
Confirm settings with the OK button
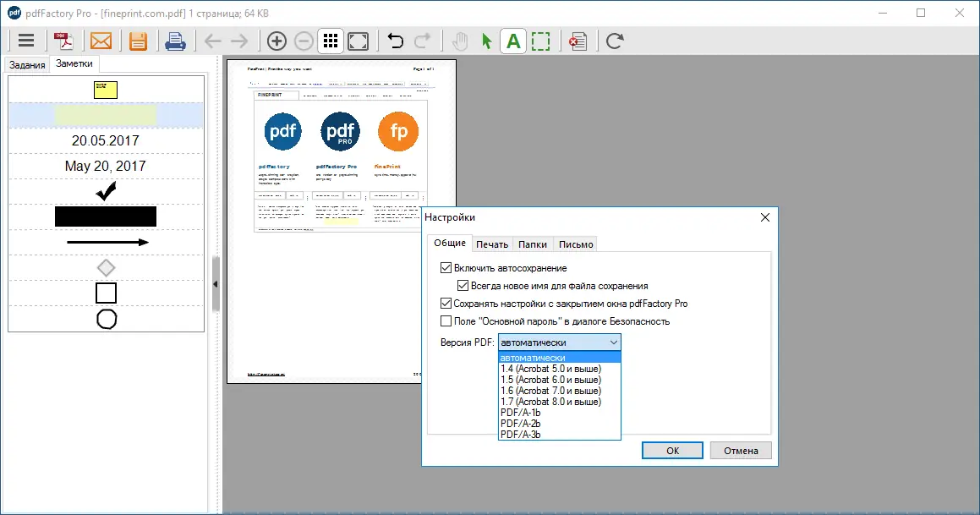pos(672,451)
